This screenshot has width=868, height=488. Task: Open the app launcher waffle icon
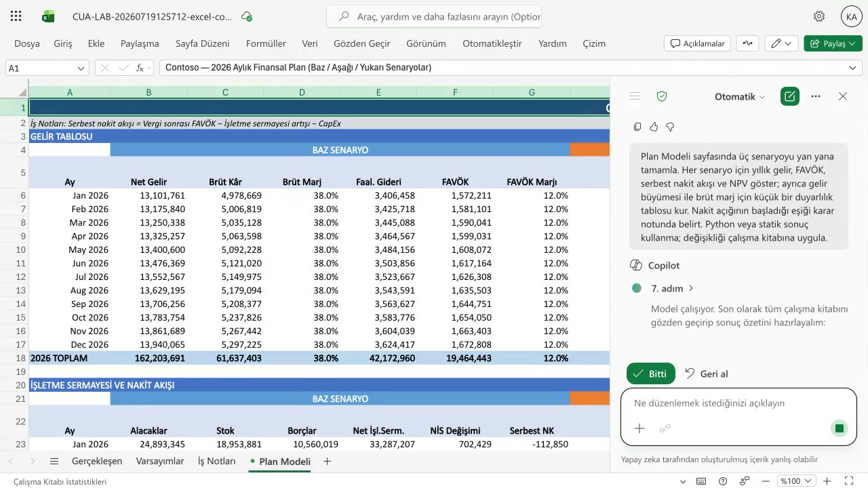tap(16, 16)
